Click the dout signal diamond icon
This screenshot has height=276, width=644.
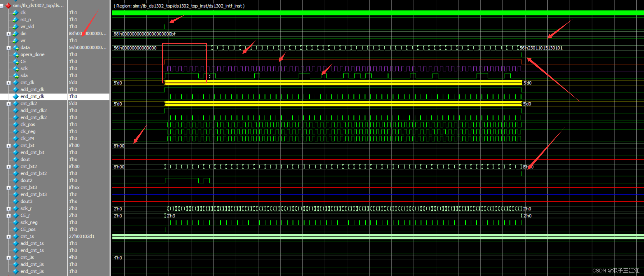point(15,159)
